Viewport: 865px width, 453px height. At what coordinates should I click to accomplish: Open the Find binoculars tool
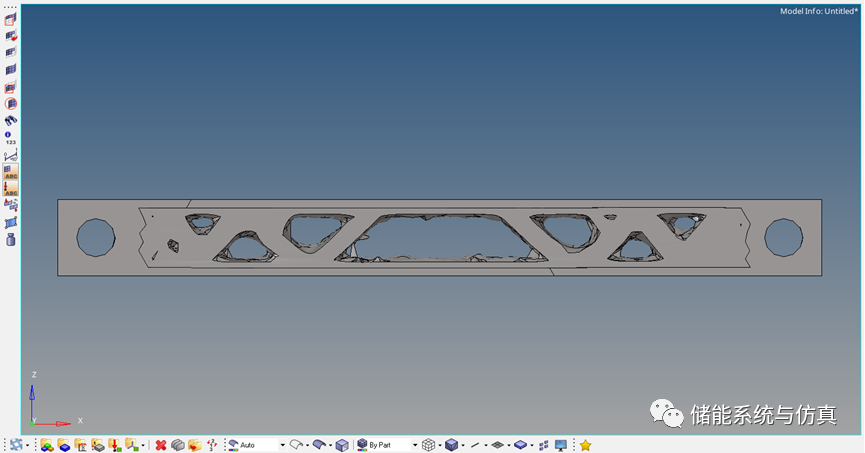pos(10,120)
